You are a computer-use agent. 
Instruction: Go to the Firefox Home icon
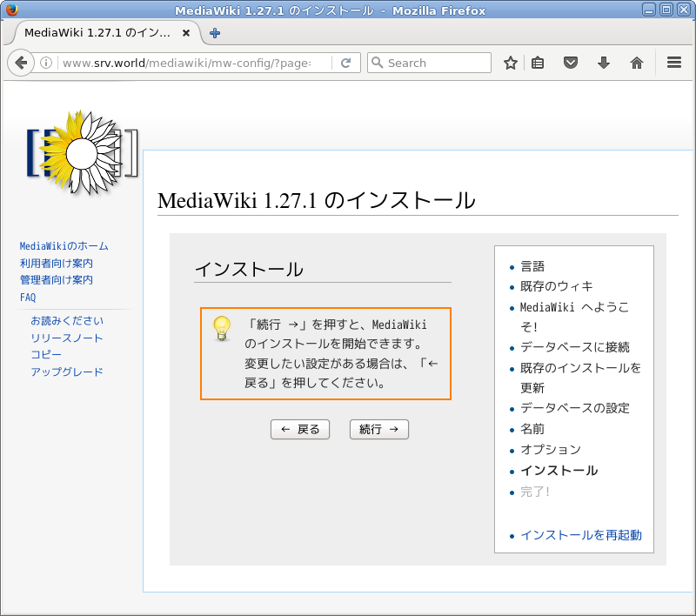(637, 63)
